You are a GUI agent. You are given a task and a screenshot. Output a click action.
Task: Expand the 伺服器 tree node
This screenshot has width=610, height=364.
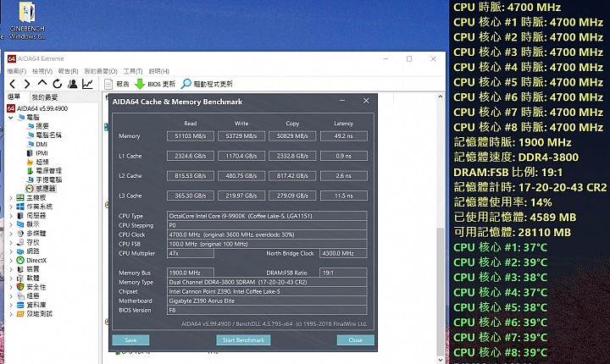coord(11,216)
